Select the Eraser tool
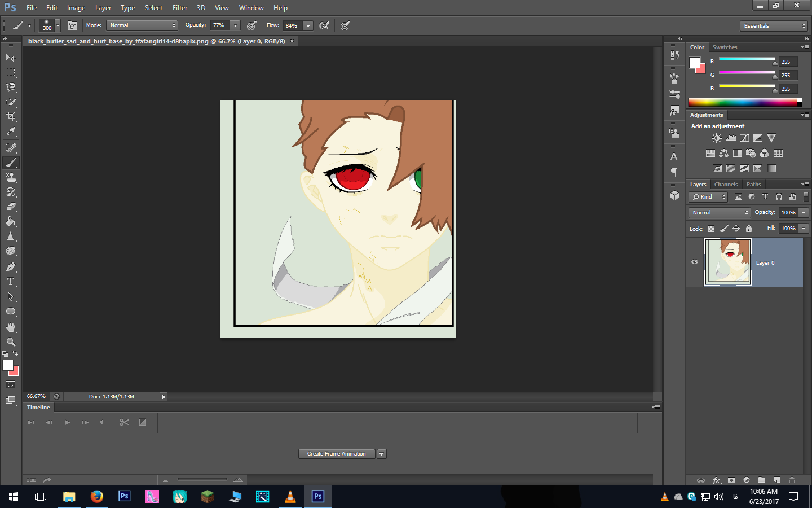 tap(11, 207)
